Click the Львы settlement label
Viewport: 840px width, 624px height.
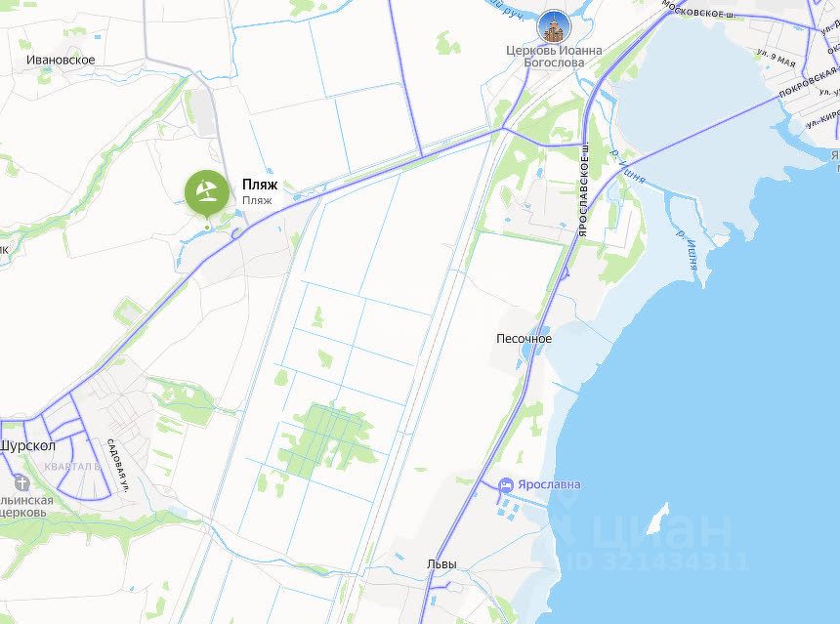(x=441, y=564)
